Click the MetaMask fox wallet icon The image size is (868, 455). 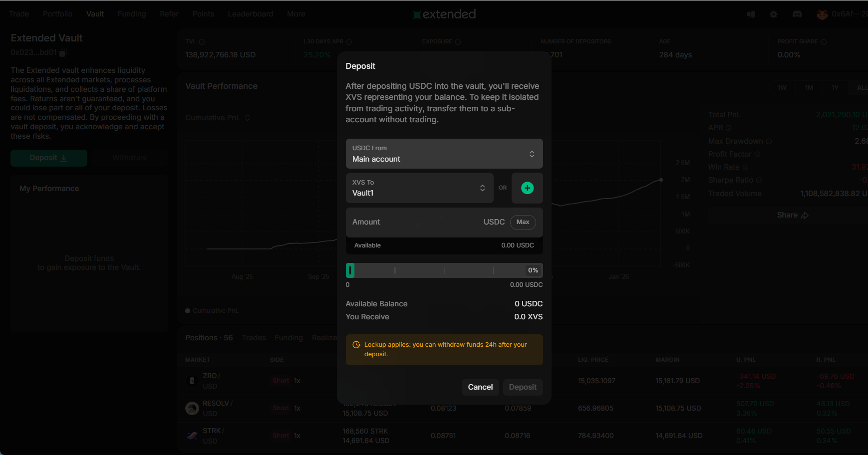pyautogui.click(x=822, y=14)
